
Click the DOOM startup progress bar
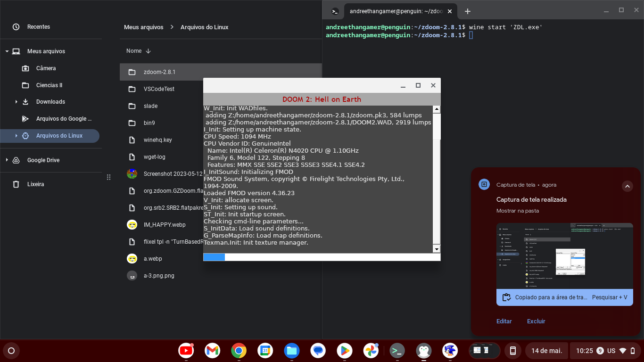click(x=322, y=257)
